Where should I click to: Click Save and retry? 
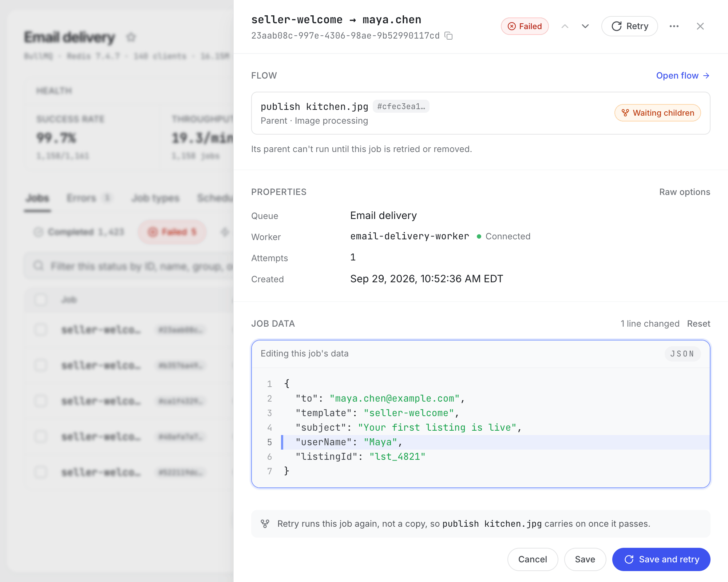click(x=661, y=559)
